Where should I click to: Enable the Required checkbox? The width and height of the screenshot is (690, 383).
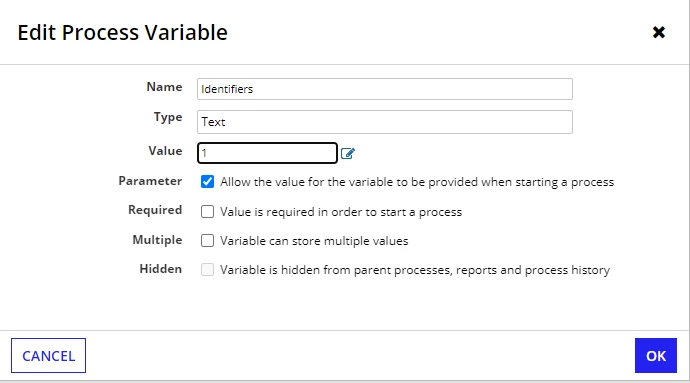(207, 212)
